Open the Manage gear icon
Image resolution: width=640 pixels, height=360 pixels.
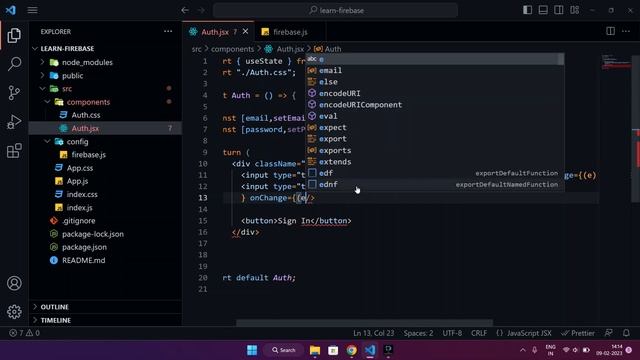(14, 312)
